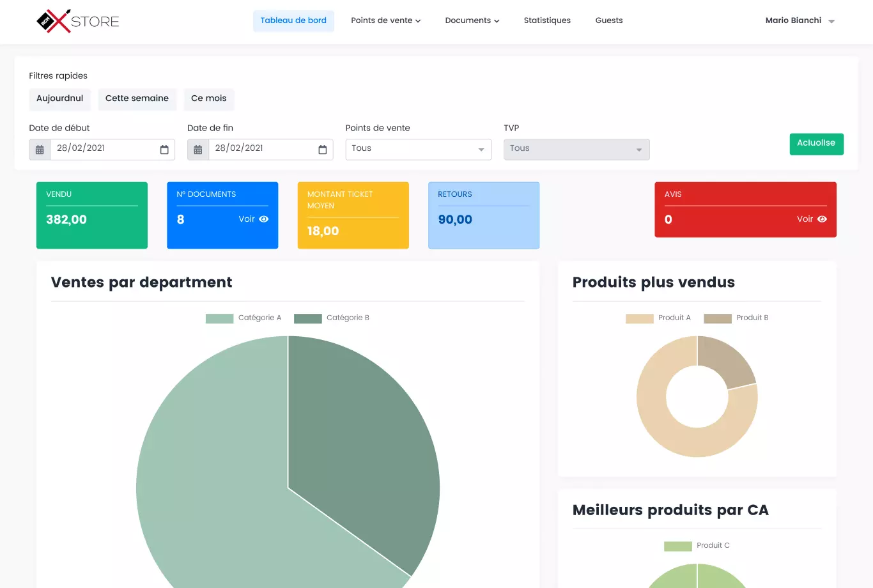The image size is (873, 588).
Task: Click the 90,00 value in Retours card
Action: click(455, 220)
